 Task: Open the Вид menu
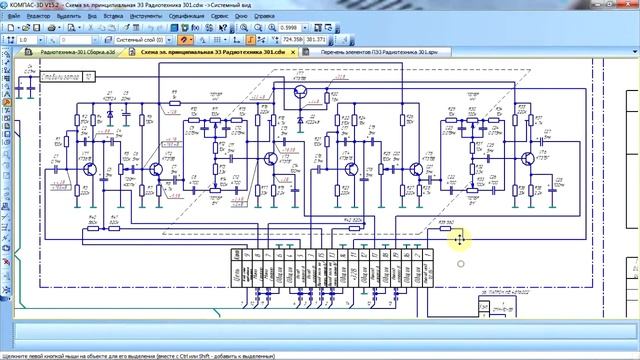pyautogui.click(x=92, y=16)
